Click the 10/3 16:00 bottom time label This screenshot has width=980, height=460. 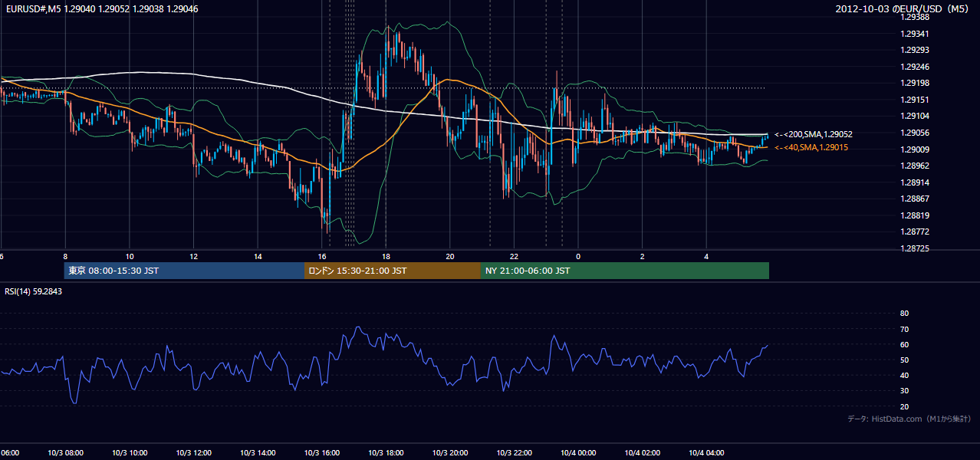pyautogui.click(x=322, y=453)
